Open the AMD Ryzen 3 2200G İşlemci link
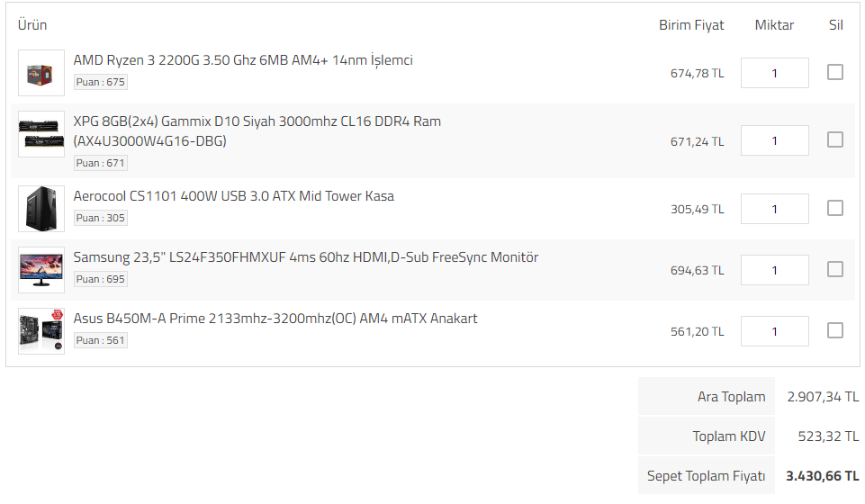 pyautogui.click(x=243, y=60)
